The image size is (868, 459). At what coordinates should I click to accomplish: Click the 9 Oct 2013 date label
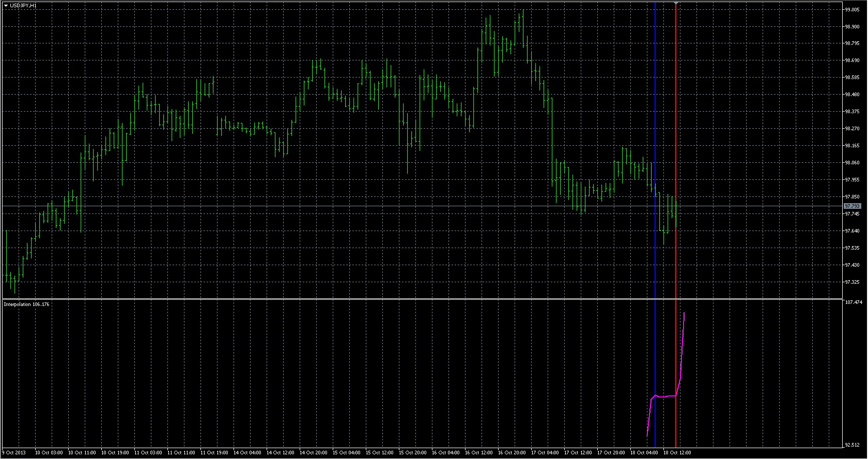click(14, 453)
